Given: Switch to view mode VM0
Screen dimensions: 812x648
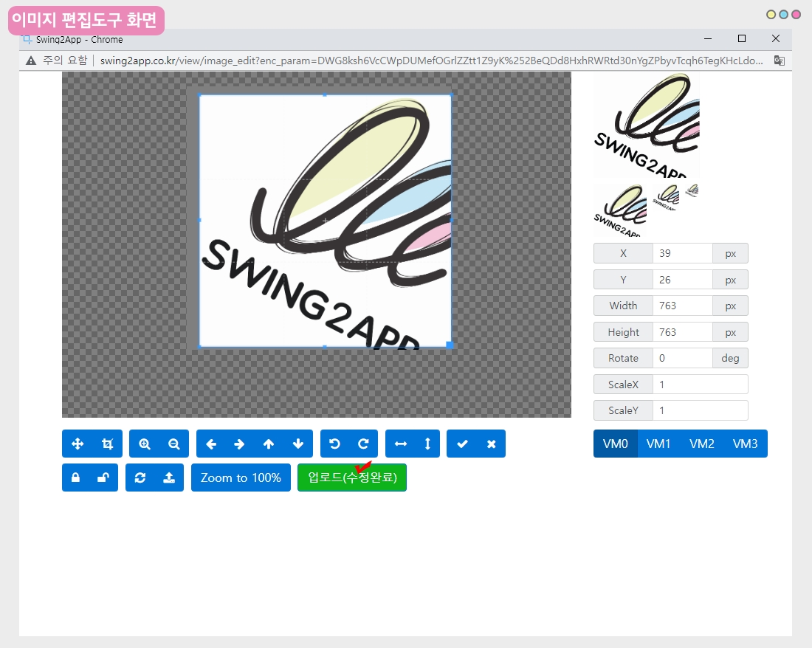Looking at the screenshot, I should click(x=615, y=444).
